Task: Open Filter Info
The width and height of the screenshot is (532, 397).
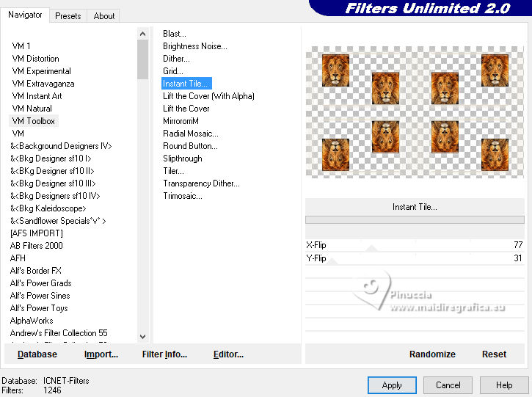Action: (164, 354)
